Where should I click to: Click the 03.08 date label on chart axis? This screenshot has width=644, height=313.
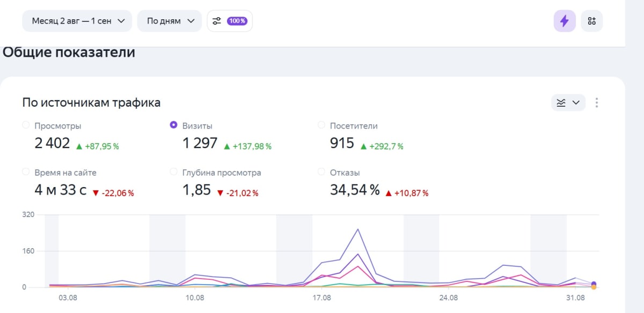coord(68,297)
